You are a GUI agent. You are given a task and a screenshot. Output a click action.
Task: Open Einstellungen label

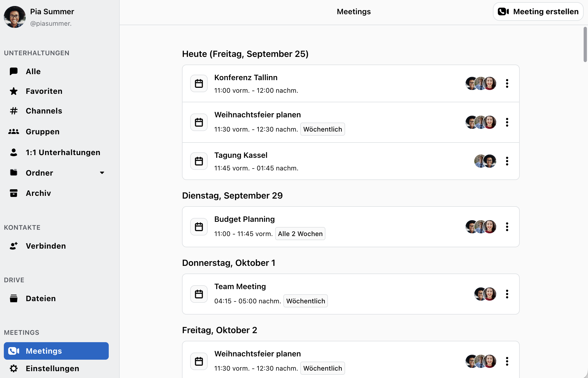coord(52,368)
